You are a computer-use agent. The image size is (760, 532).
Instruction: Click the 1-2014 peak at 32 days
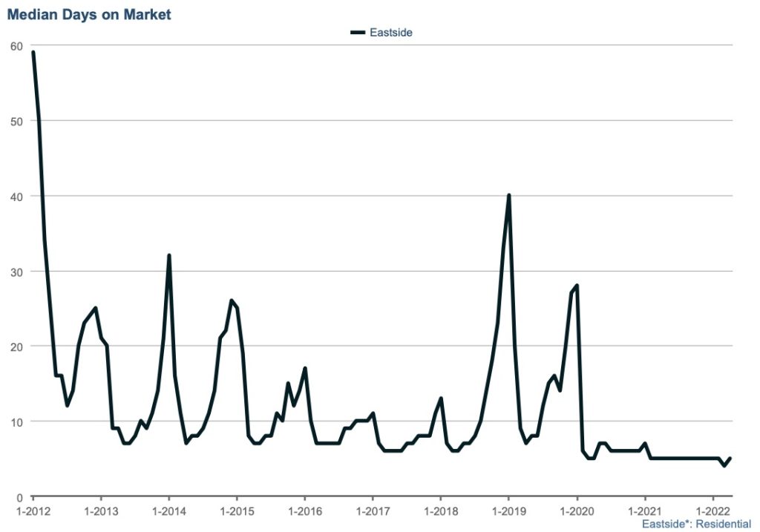tap(169, 256)
